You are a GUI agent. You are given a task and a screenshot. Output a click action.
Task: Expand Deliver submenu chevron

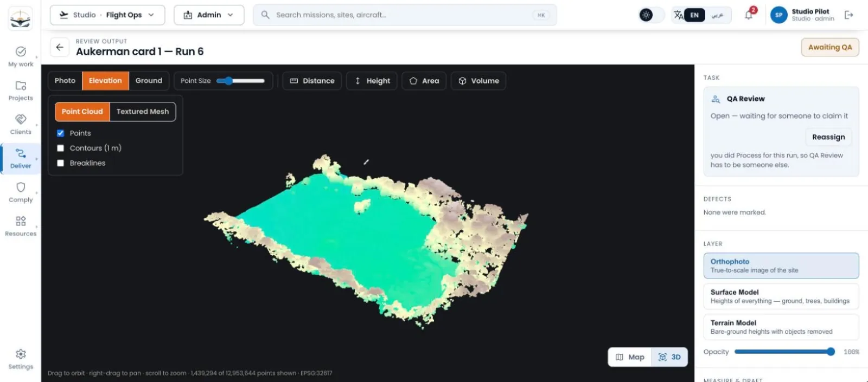[x=37, y=159]
